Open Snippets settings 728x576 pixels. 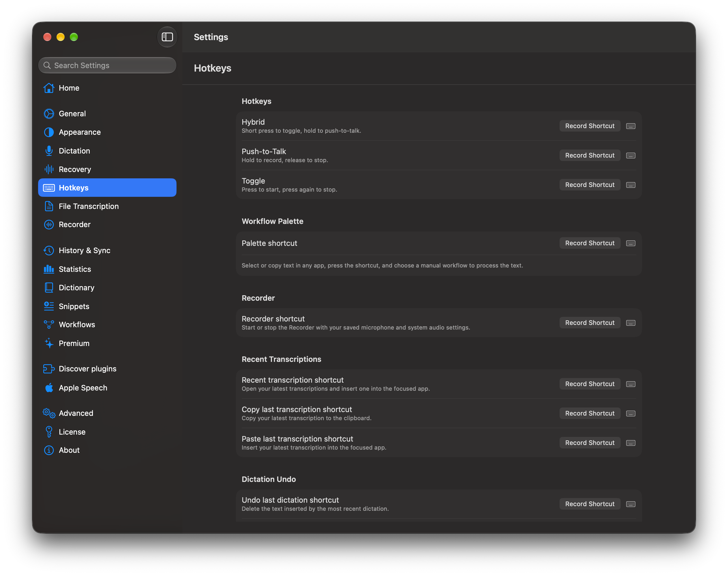click(107, 306)
